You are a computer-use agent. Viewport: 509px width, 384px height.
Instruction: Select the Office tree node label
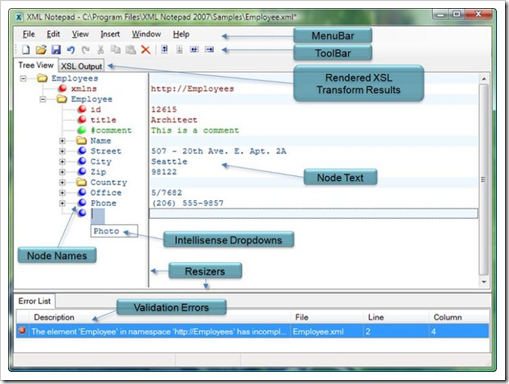pyautogui.click(x=106, y=193)
